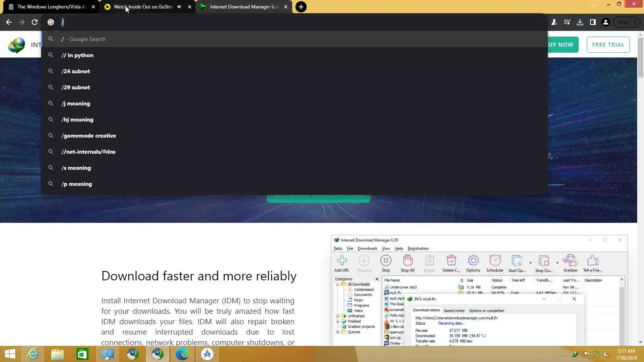644x362 pixels.
Task: Open the Downloads menu in IDM screenshot
Action: [x=367, y=249]
